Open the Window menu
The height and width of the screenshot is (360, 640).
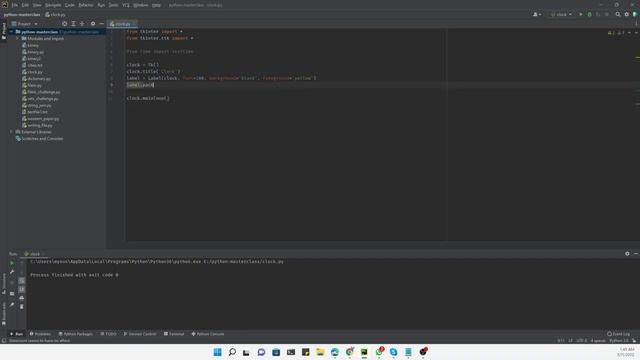coord(141,5)
